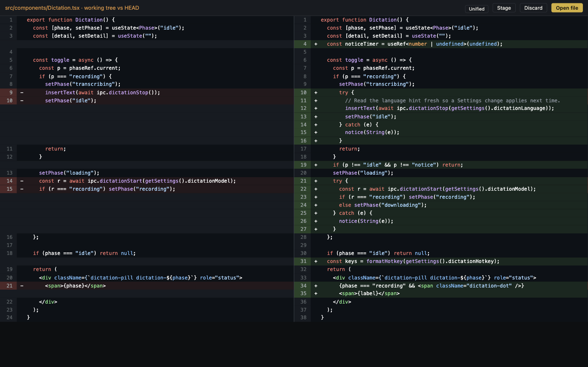This screenshot has width=588, height=367.
Task: Click the Discard button
Action: tap(533, 8)
